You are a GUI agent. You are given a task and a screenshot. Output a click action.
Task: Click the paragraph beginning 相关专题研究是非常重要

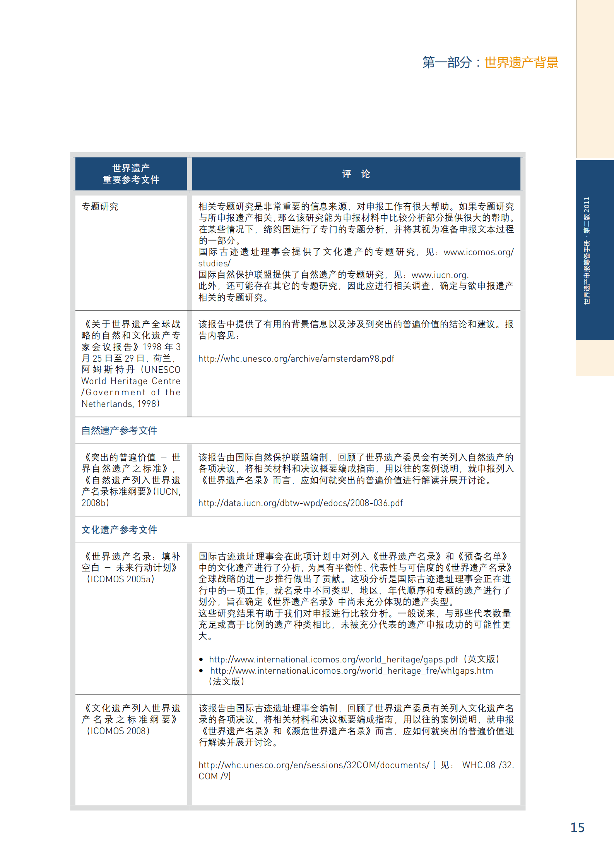356,223
